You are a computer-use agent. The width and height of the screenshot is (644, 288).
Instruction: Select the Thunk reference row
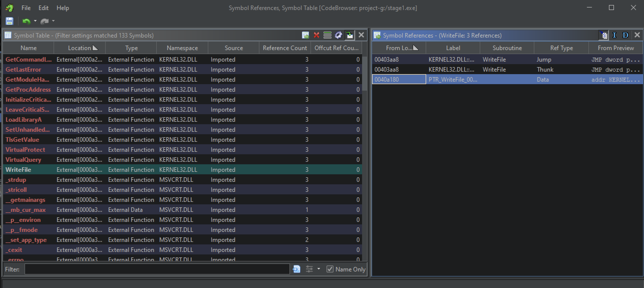pyautogui.click(x=508, y=69)
